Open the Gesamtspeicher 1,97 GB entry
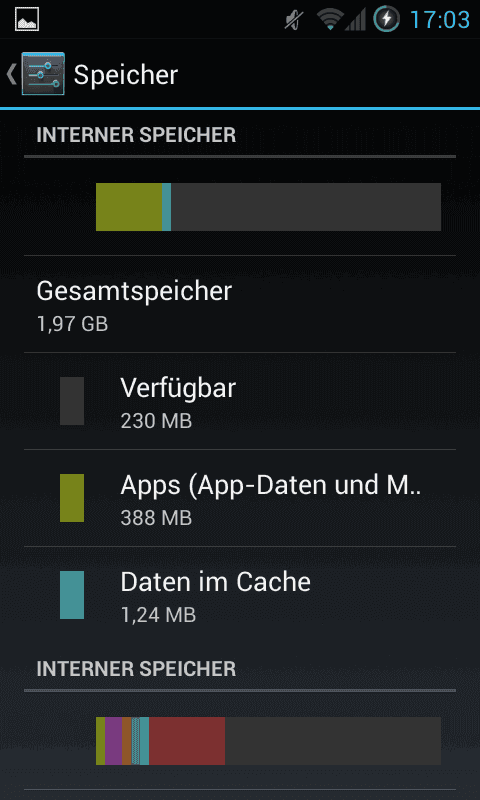 [240, 304]
